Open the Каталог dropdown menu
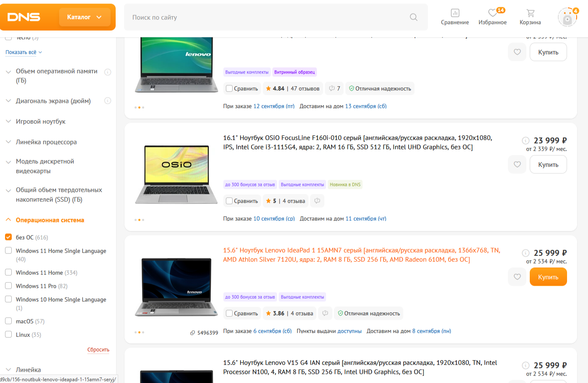Screen dimensions: 588x383 pyautogui.click(x=84, y=17)
